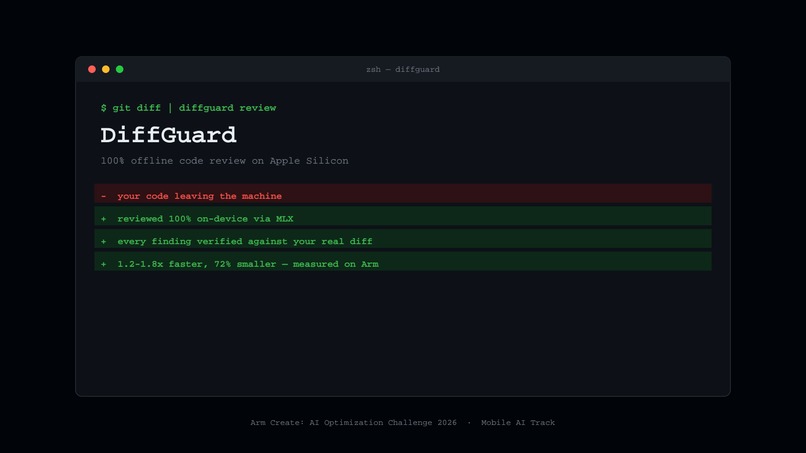The height and width of the screenshot is (453, 806).
Task: Click the 'zsh — diffguard' window title
Action: 403,69
